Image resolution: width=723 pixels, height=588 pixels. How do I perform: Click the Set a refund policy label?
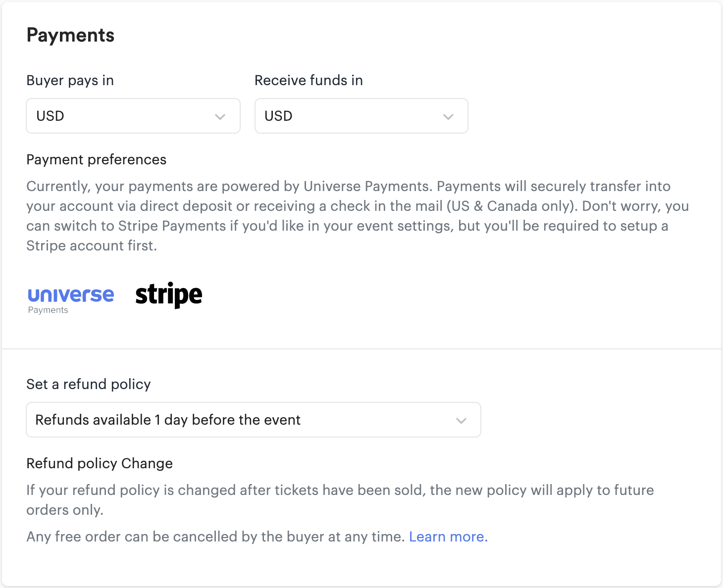(88, 384)
